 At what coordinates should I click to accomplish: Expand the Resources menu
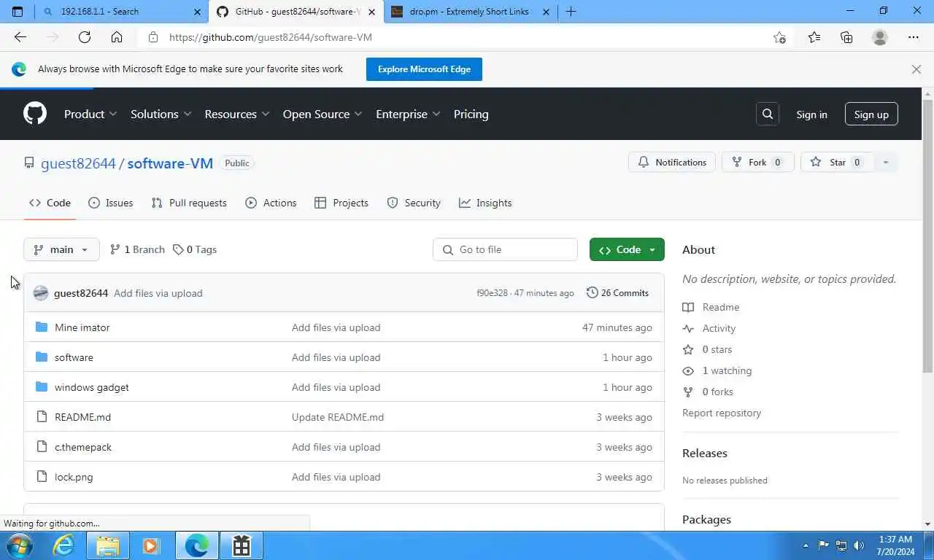pyautogui.click(x=237, y=114)
